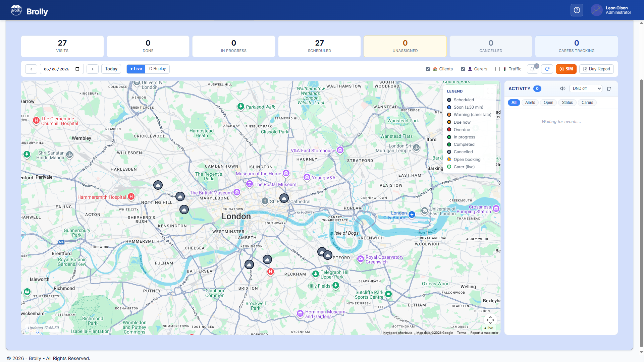Viewport: 644px width, 362px height.
Task: Clear activity feed with trash icon
Action: click(x=609, y=89)
